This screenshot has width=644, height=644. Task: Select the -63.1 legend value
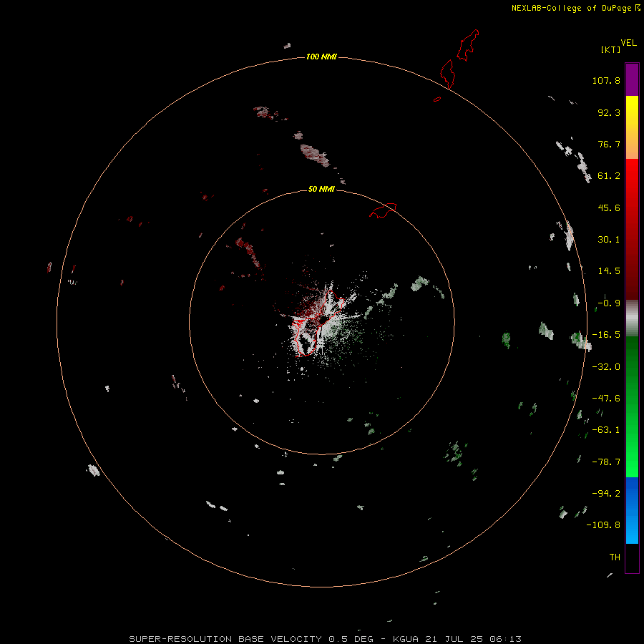click(x=606, y=430)
